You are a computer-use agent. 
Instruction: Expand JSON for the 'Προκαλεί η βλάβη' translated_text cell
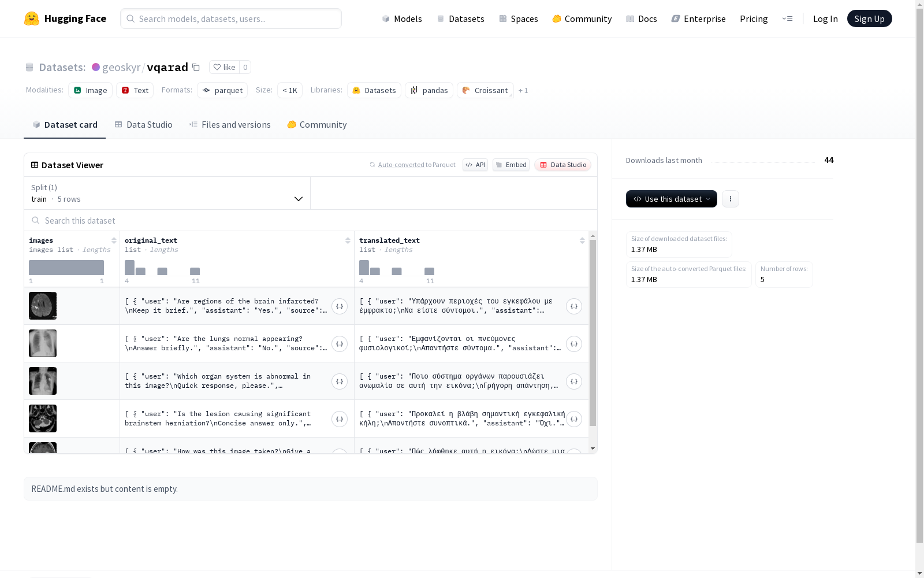pyautogui.click(x=574, y=419)
